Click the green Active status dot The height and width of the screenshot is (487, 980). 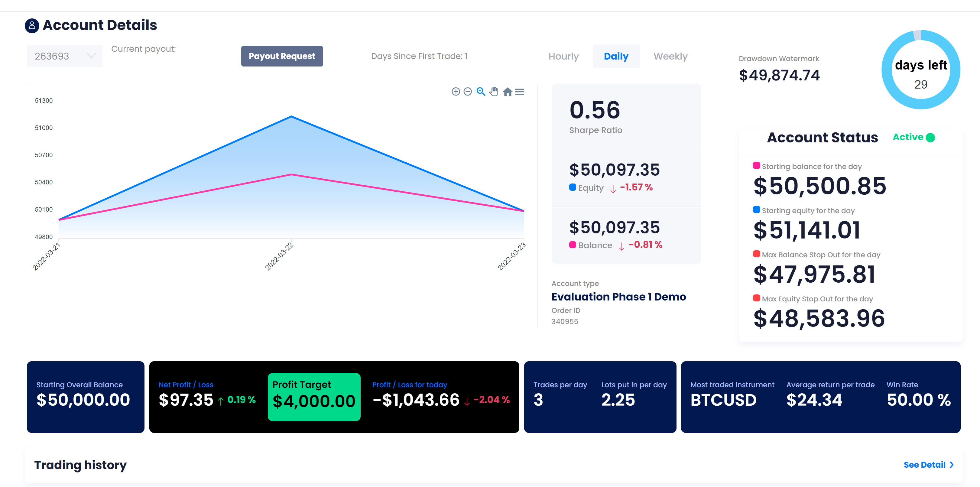click(x=930, y=137)
